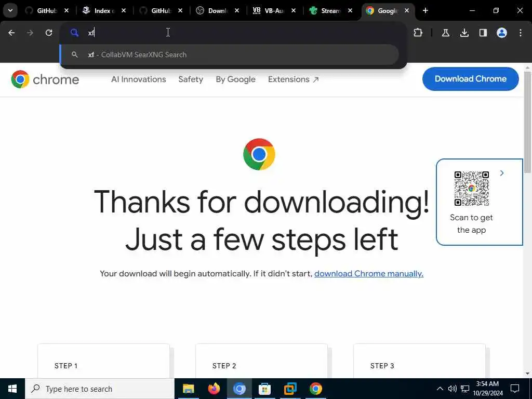Click the page vertical scrollbar thumb
This screenshot has height=399, width=532.
[528, 122]
